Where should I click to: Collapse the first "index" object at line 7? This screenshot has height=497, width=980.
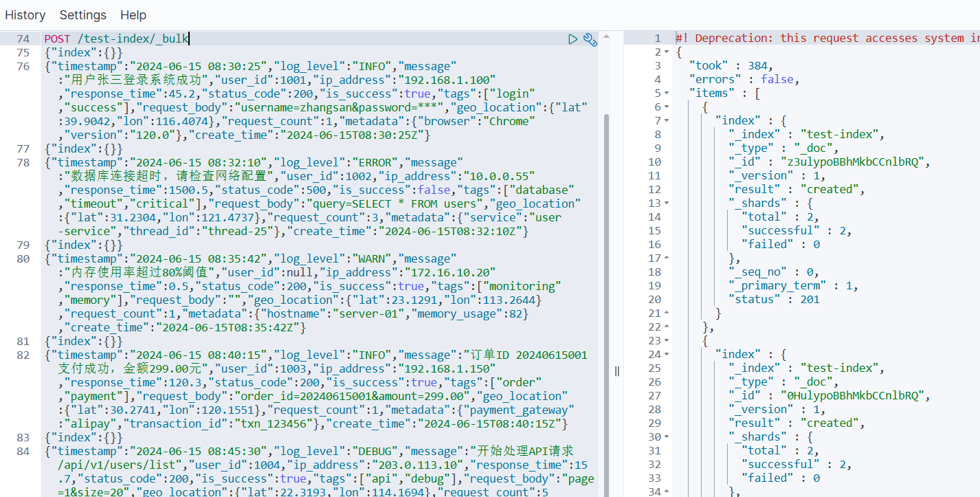click(667, 121)
